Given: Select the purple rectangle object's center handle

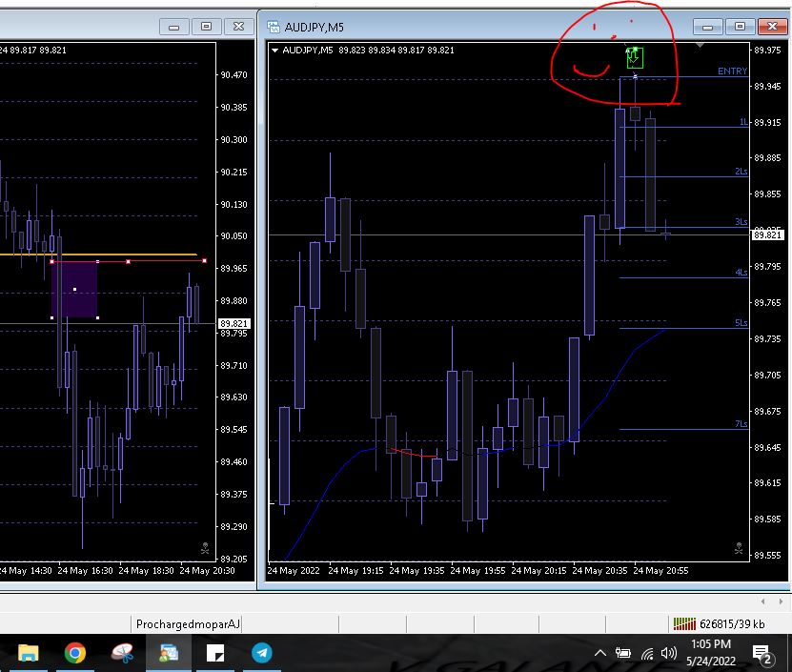Looking at the screenshot, I should [x=74, y=290].
